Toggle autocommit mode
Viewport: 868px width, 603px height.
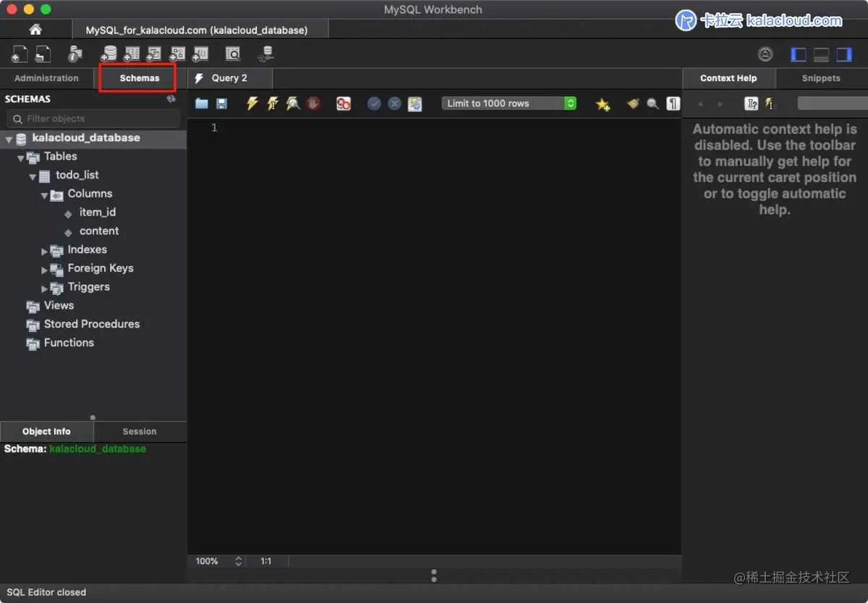414,103
